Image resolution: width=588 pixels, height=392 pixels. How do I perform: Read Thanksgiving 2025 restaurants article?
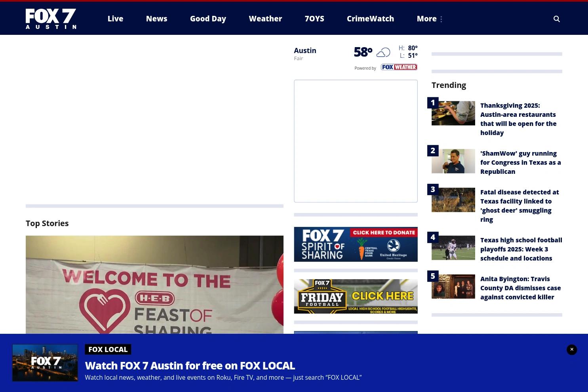(x=518, y=119)
